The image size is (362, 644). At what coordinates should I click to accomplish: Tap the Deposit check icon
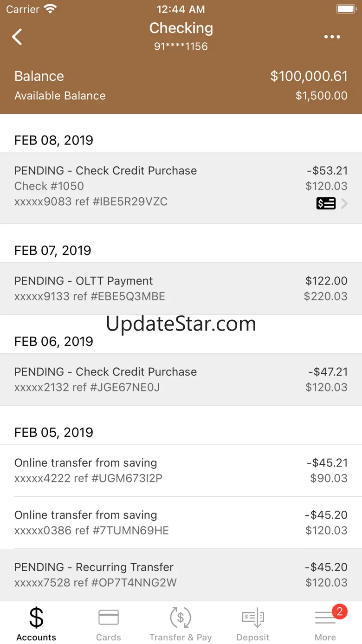pyautogui.click(x=253, y=618)
